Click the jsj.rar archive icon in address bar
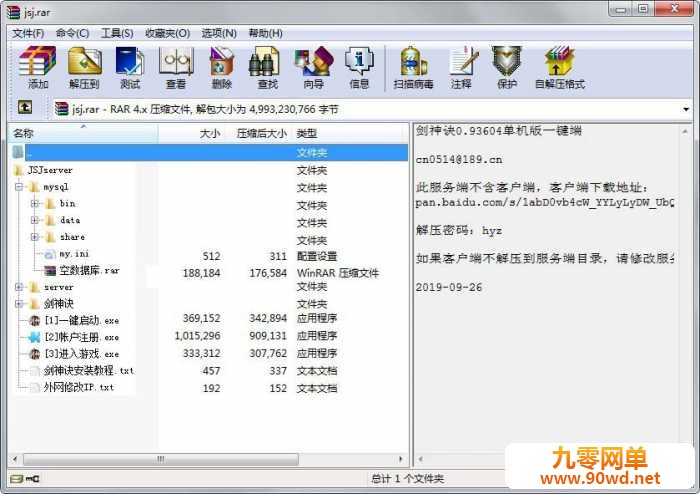This screenshot has height=494, width=700. click(x=61, y=108)
